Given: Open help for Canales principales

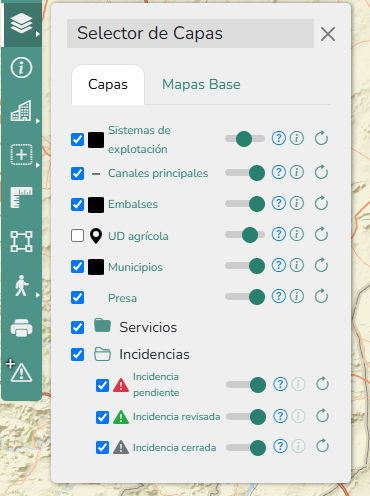Looking at the screenshot, I should click(279, 172).
